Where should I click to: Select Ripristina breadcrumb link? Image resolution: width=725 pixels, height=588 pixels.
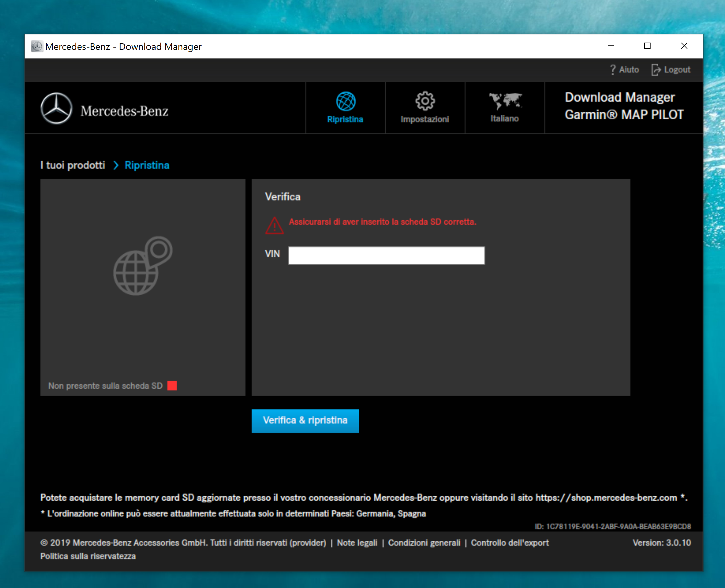(x=147, y=165)
